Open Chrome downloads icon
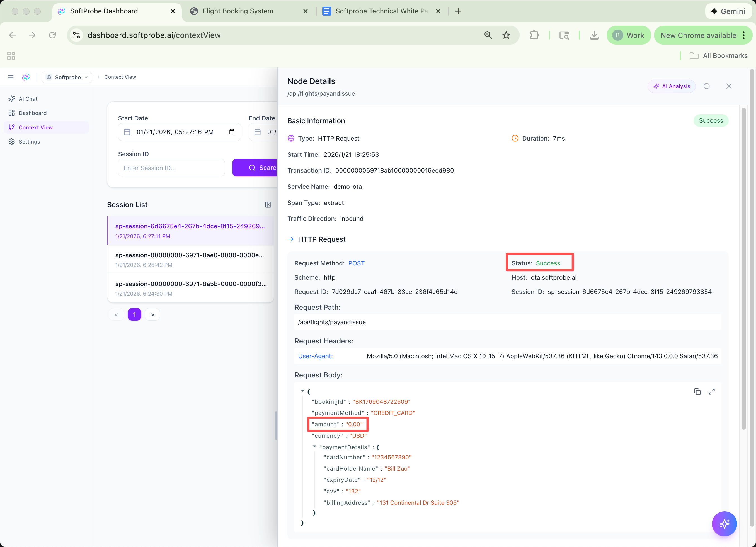Image resolution: width=756 pixels, height=547 pixels. [x=594, y=35]
